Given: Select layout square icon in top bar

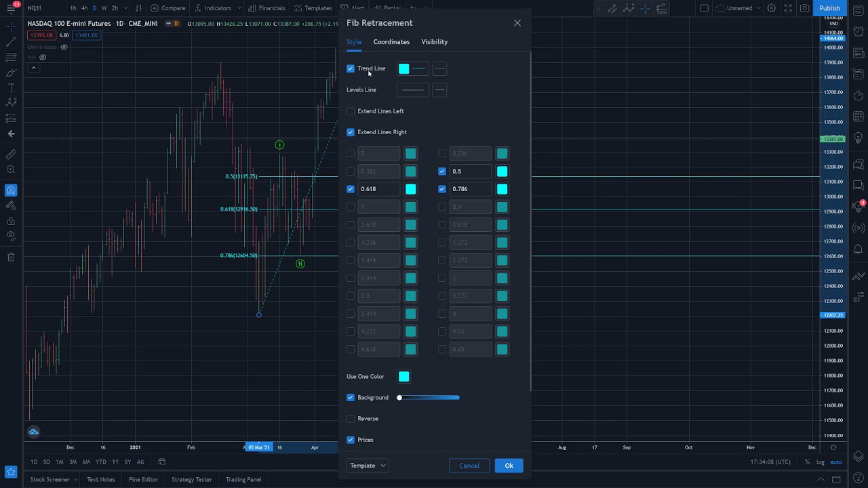Looking at the screenshot, I should [x=704, y=8].
